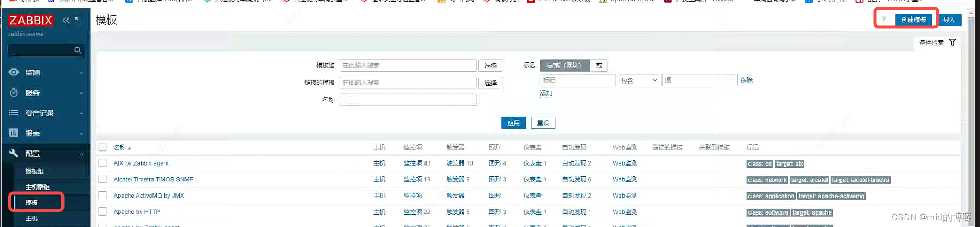Focus the 模板组 search field
Screen dimensions: 980x227
408,65
